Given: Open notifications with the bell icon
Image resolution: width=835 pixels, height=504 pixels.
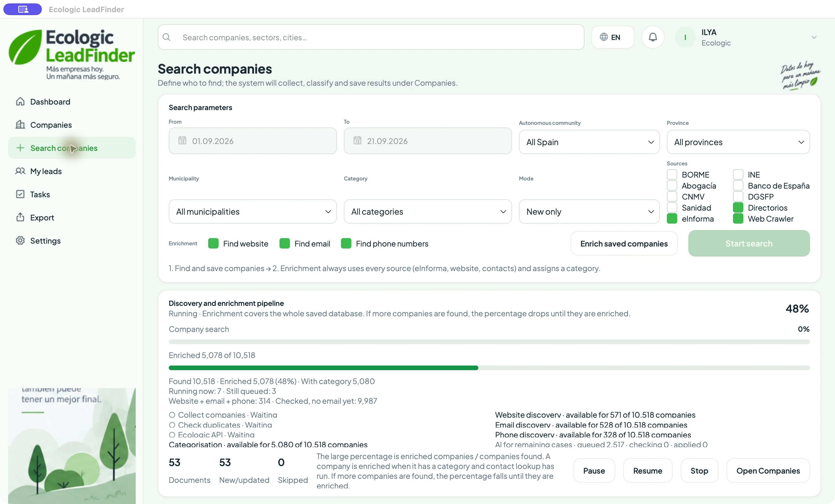Looking at the screenshot, I should [653, 37].
